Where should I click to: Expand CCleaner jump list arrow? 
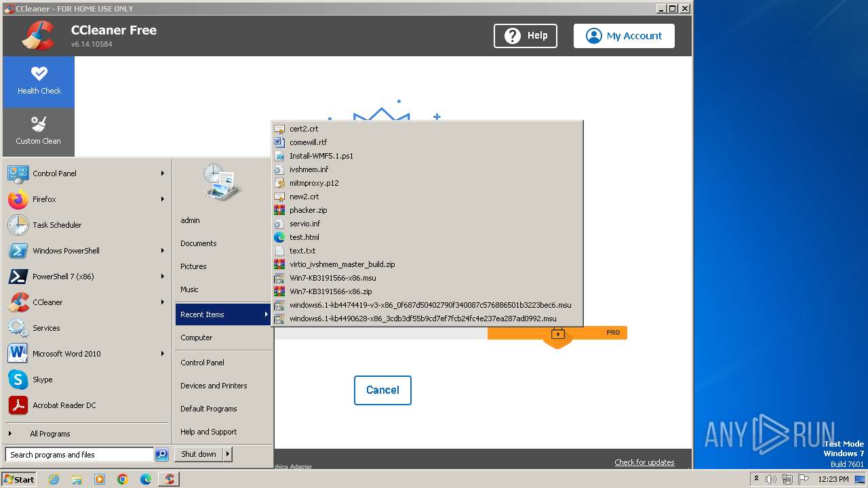[163, 302]
